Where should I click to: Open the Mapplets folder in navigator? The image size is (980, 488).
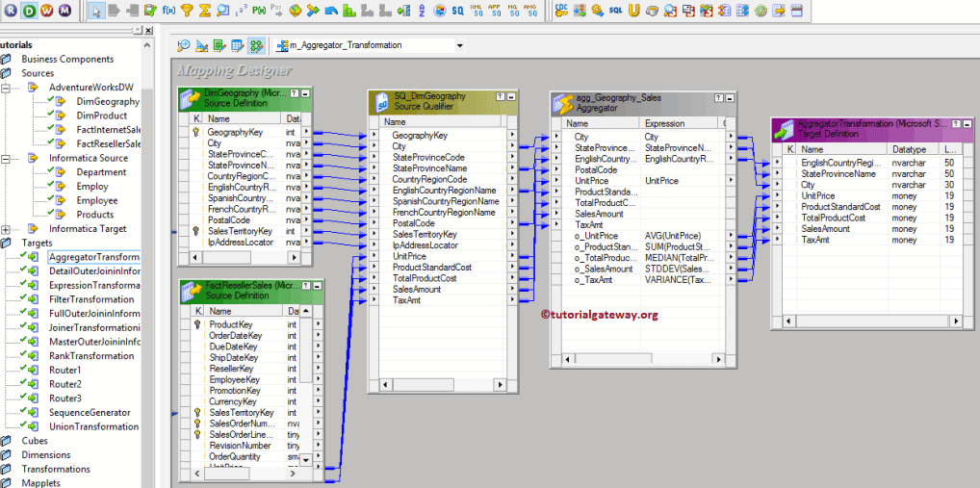click(x=40, y=483)
